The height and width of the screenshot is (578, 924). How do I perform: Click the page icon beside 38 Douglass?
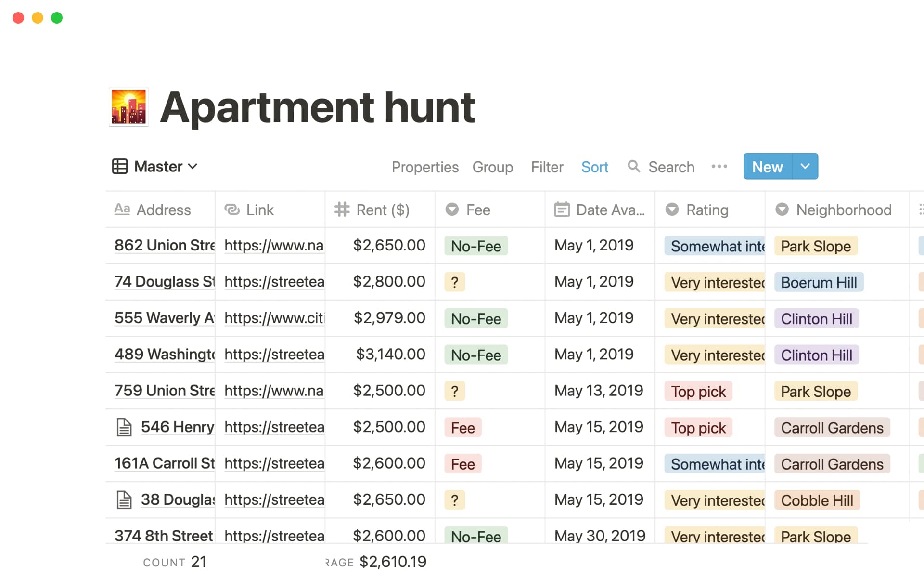coord(125,499)
